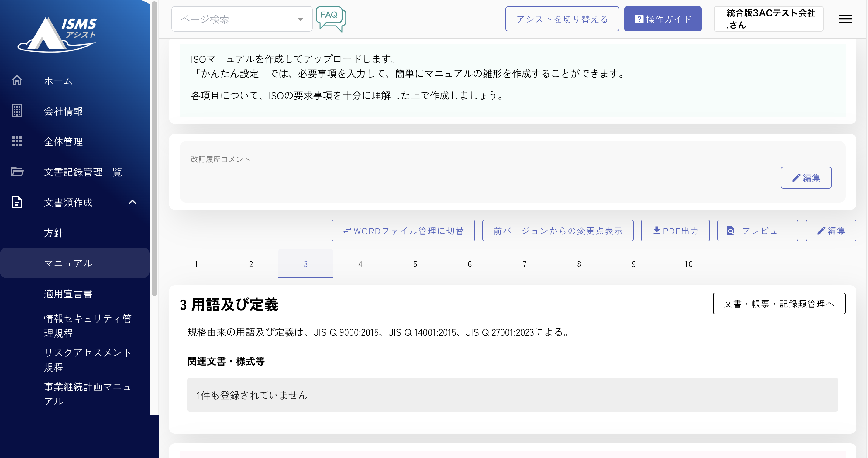The height and width of the screenshot is (458, 868).
Task: Open the FAQ speech bubble icon
Action: 330,19
